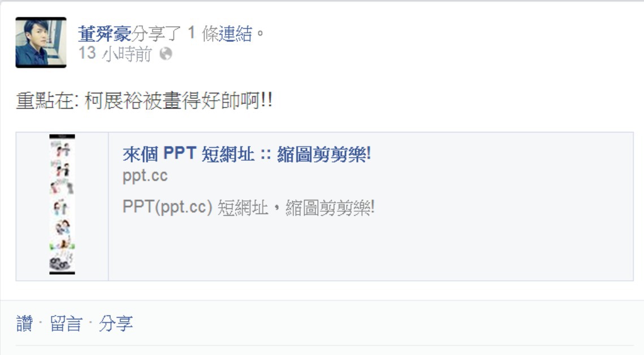Open the comic strip preview thumbnail
Image resolution: width=644 pixels, height=355 pixels.
(62, 204)
